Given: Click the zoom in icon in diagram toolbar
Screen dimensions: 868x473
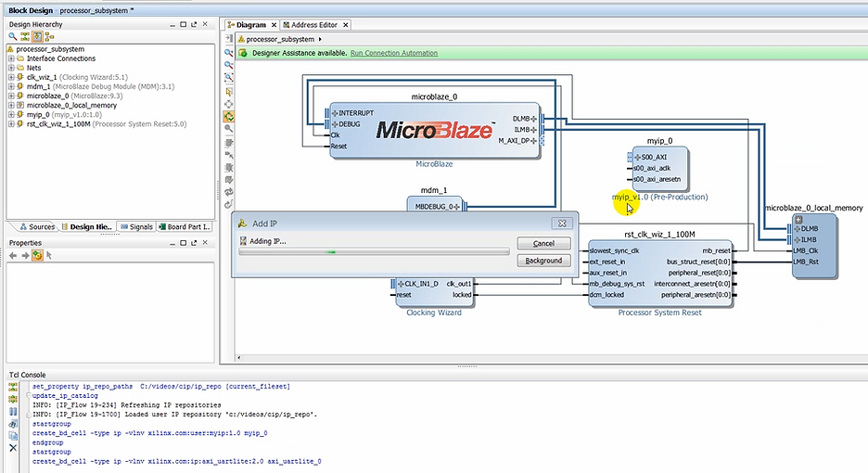Looking at the screenshot, I should [x=228, y=53].
